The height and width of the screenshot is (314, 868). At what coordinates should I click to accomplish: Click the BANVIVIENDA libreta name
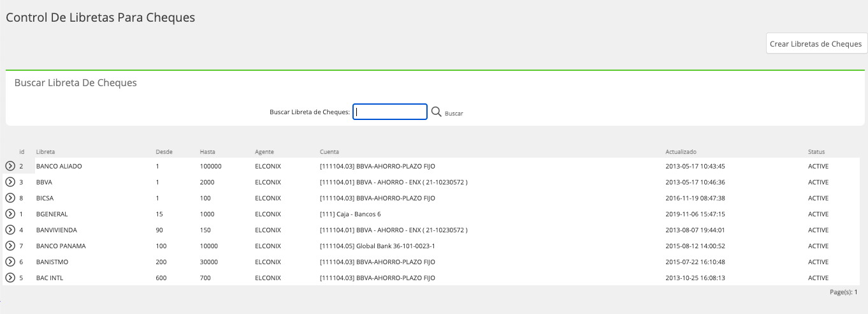(x=57, y=230)
